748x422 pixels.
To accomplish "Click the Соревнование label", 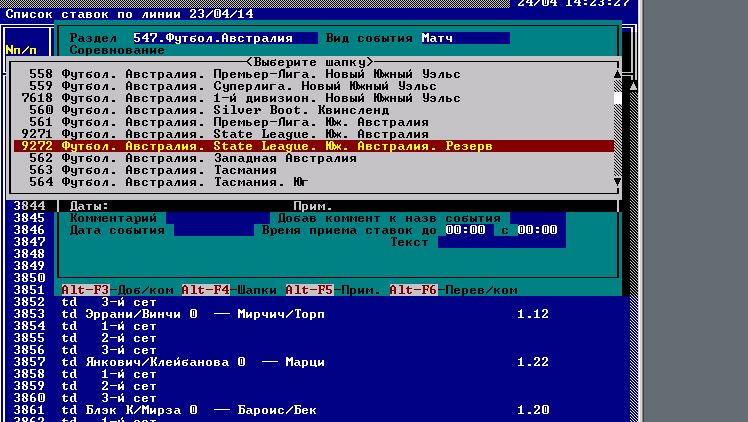I will coord(117,50).
